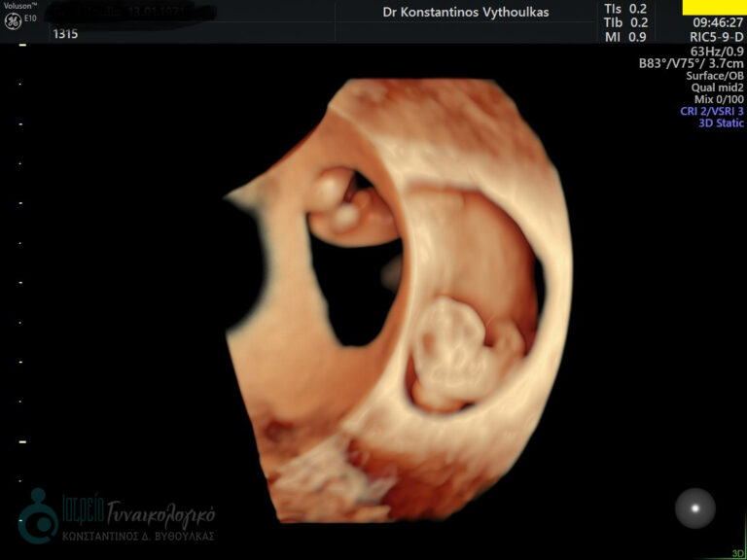This screenshot has height=560, width=747.
Task: Select the 3D Static mode label
Action: 721,123
